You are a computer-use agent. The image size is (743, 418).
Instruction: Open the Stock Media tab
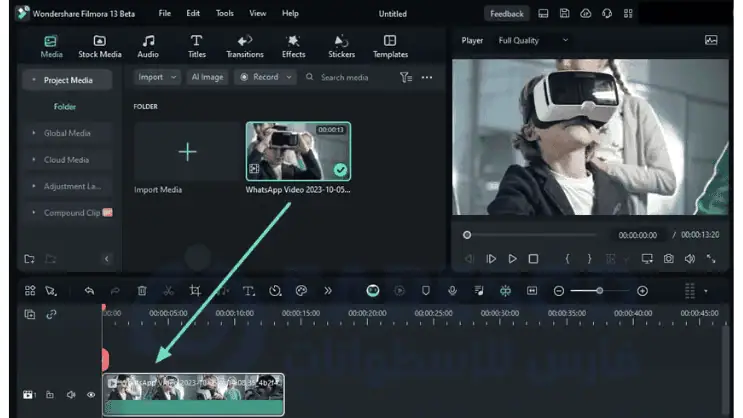[100, 46]
